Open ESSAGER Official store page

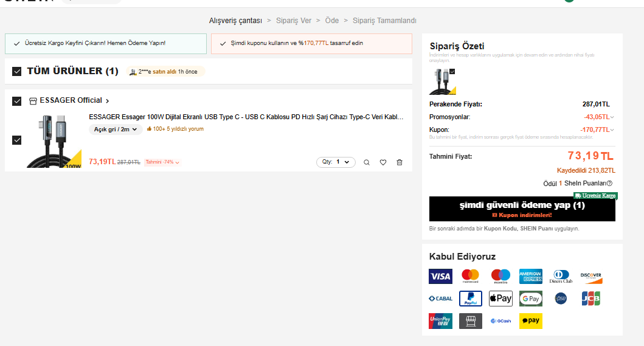pyautogui.click(x=74, y=101)
